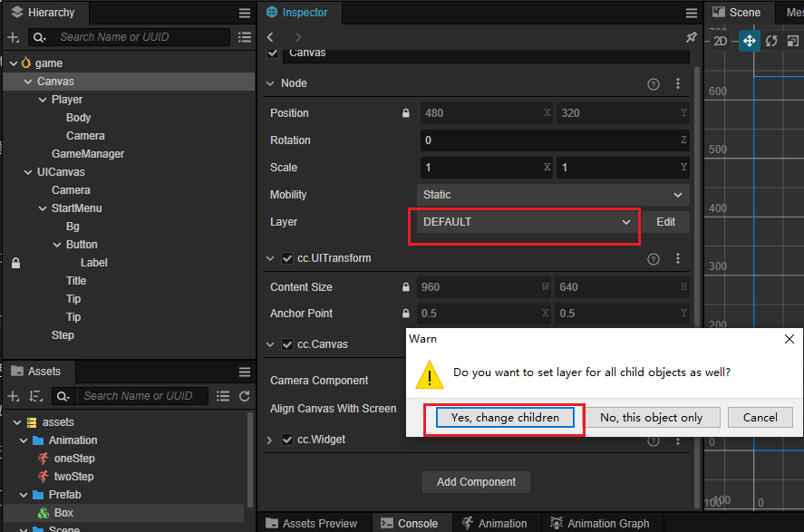The height and width of the screenshot is (532, 804).
Task: Click the lock icon beside Position
Action: pyautogui.click(x=406, y=113)
